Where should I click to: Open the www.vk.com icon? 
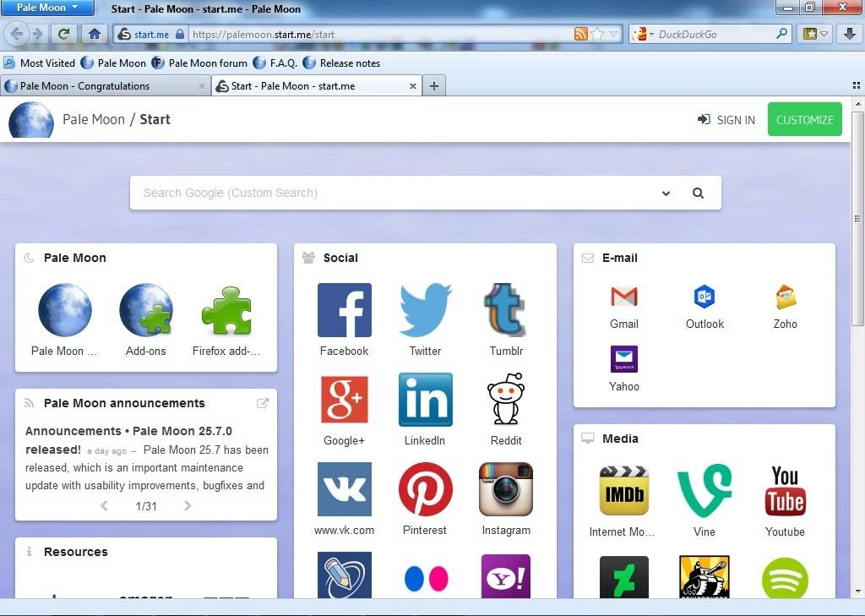click(345, 489)
